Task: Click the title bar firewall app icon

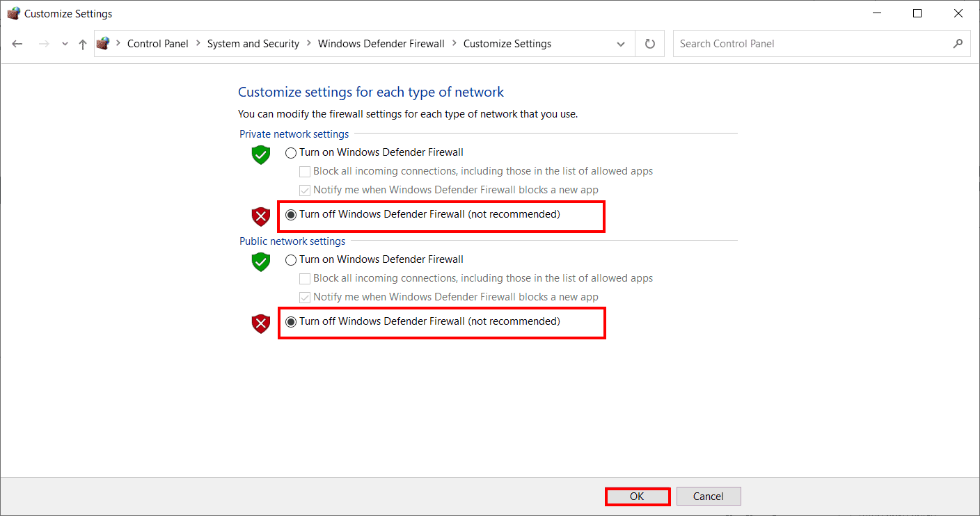Action: pos(13,13)
